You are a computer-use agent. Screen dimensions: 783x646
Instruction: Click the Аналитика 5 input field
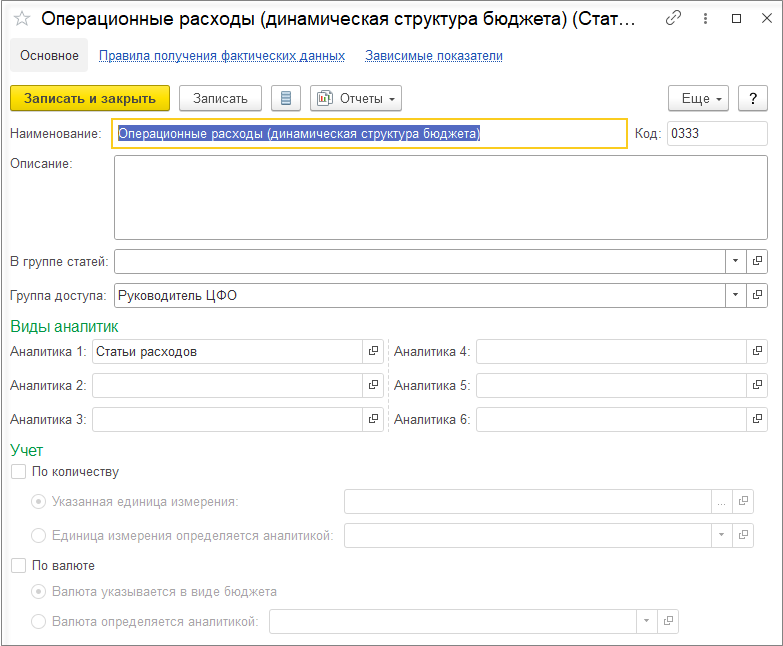click(611, 385)
